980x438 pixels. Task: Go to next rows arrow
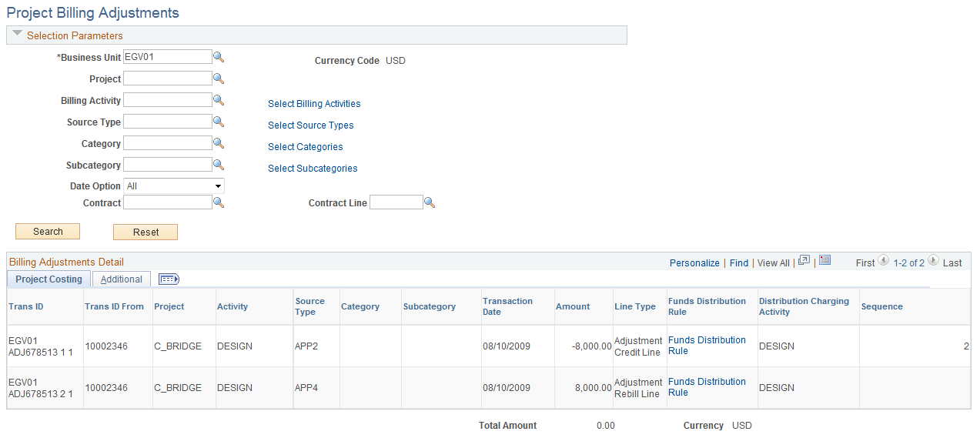[x=933, y=261]
